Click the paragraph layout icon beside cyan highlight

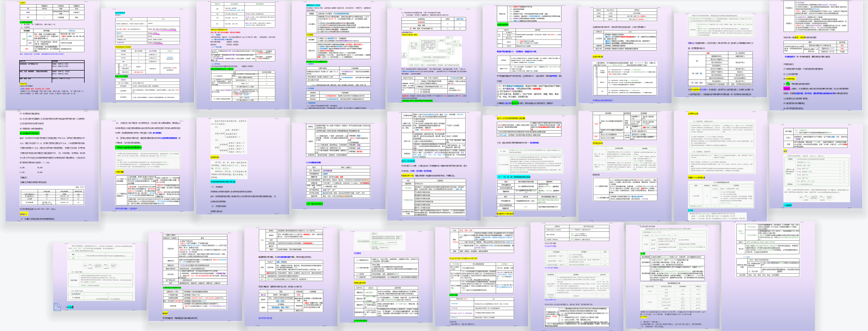57,307
